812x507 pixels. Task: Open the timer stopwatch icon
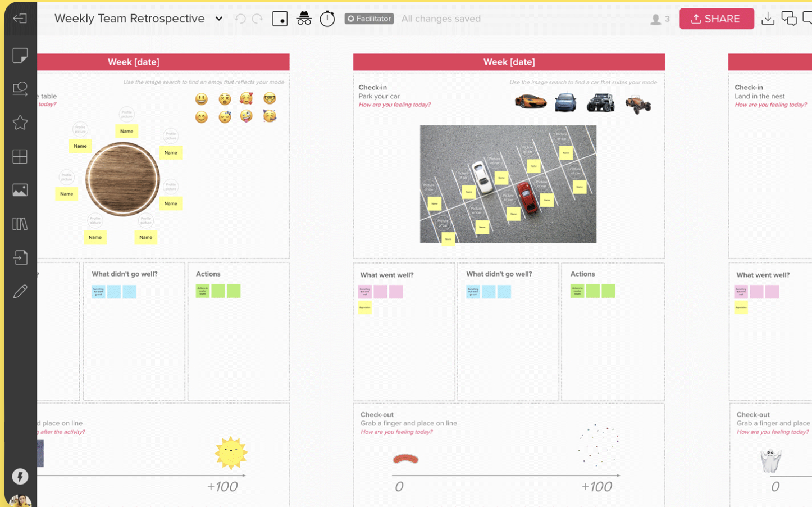coord(327,19)
